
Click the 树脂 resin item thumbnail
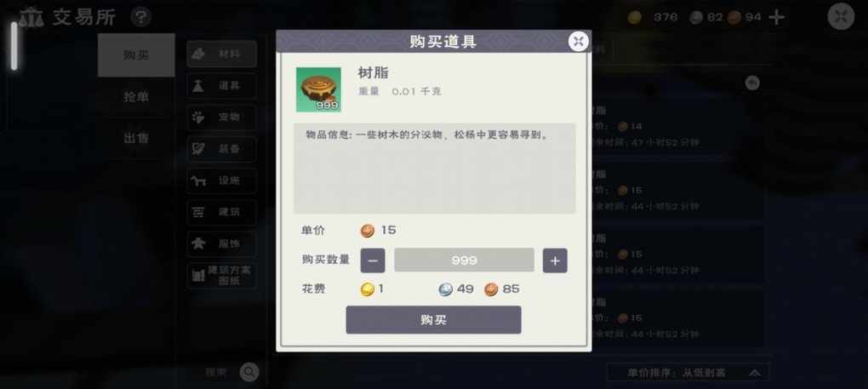318,89
